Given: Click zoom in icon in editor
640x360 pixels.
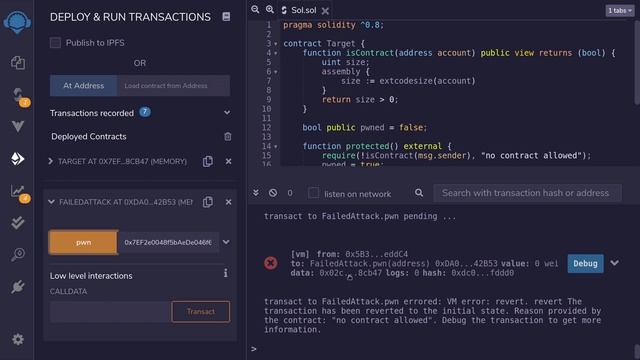Looking at the screenshot, I should [270, 9].
